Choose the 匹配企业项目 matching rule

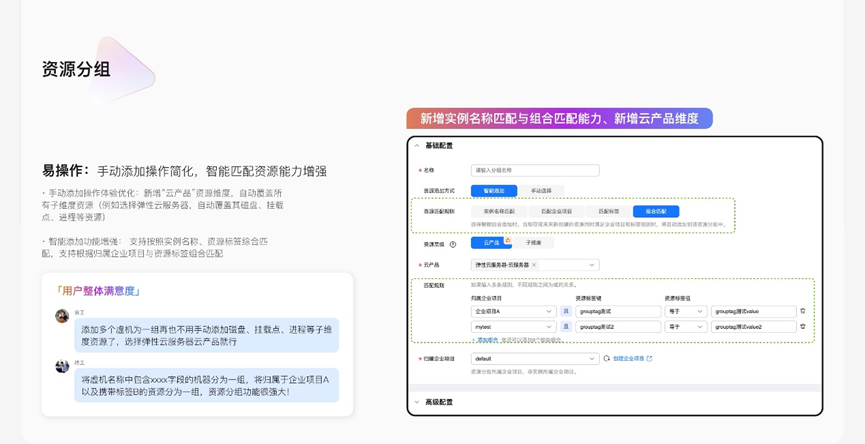click(557, 212)
